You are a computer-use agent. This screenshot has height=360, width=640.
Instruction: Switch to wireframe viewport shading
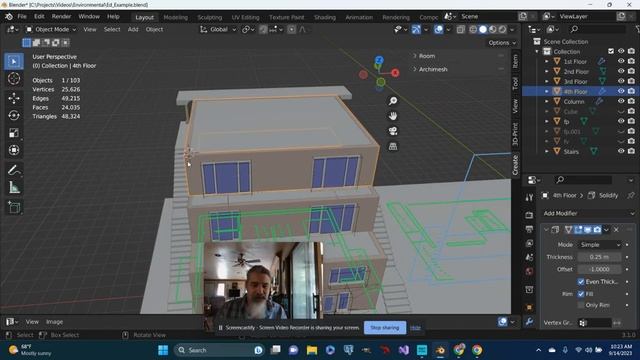tap(473, 29)
